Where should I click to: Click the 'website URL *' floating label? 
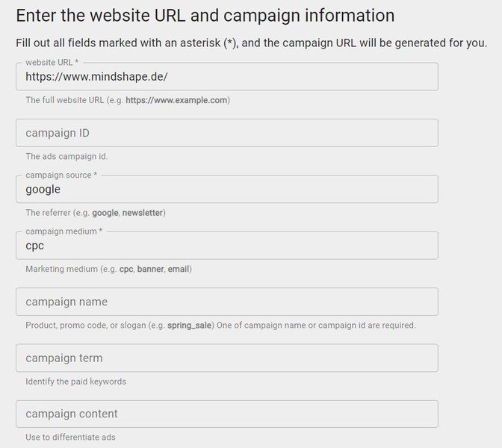coord(52,62)
